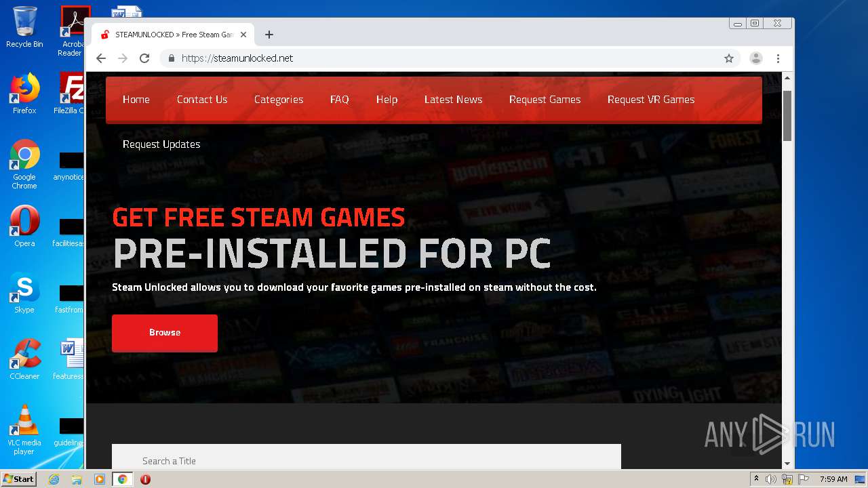The width and height of the screenshot is (868, 488).
Task: Open Chrome three-dot menu
Action: click(x=778, y=58)
